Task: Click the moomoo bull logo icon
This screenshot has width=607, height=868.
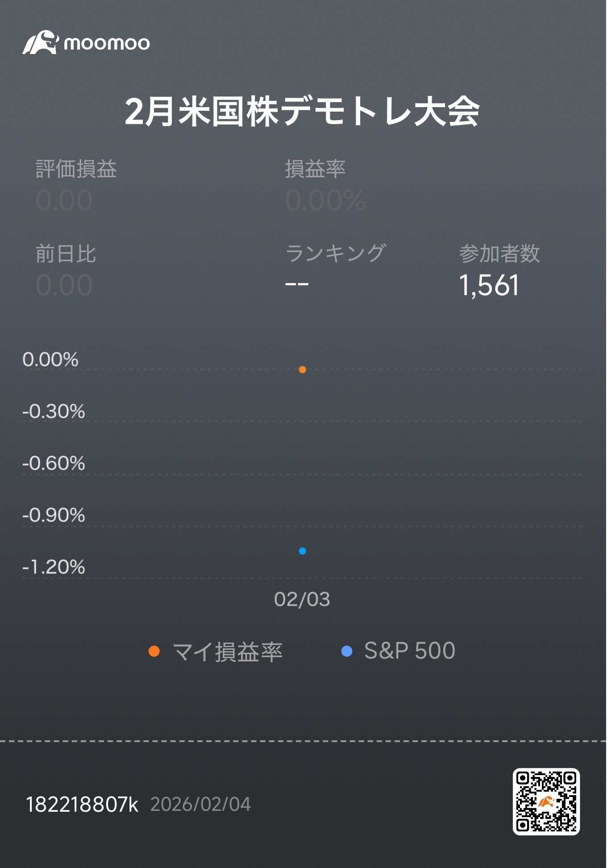Action: pos(41,42)
